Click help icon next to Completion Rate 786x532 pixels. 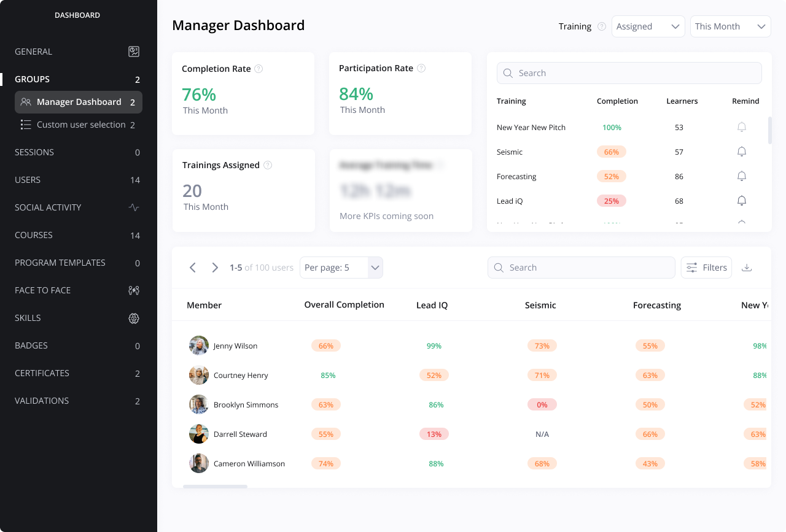(x=259, y=69)
